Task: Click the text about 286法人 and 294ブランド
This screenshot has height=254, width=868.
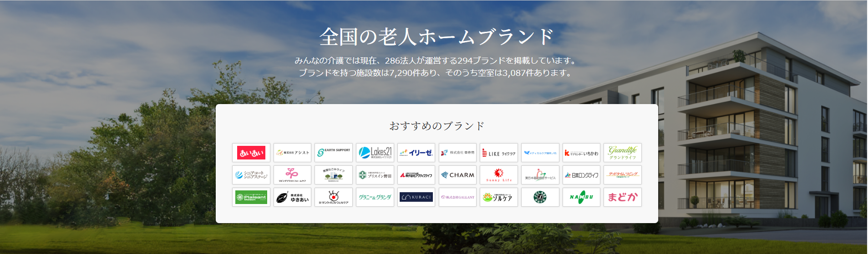Action: [x=437, y=60]
